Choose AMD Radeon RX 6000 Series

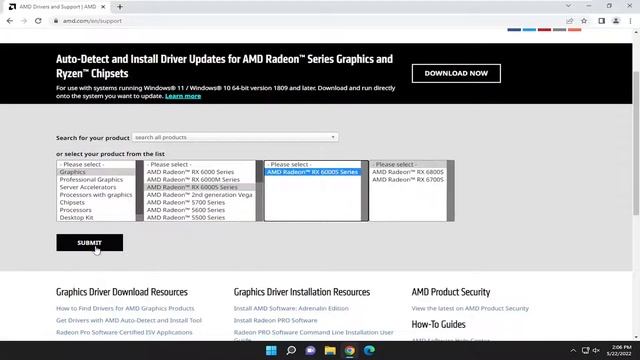point(200,172)
